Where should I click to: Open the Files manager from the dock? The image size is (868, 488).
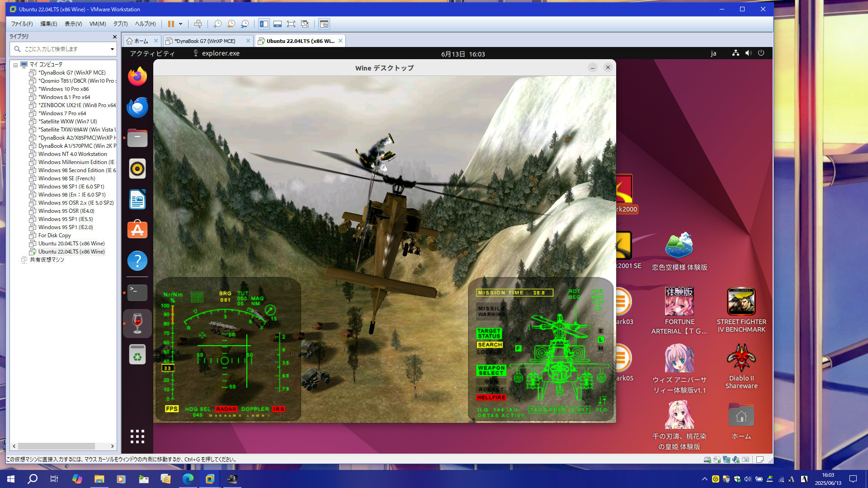pyautogui.click(x=137, y=138)
